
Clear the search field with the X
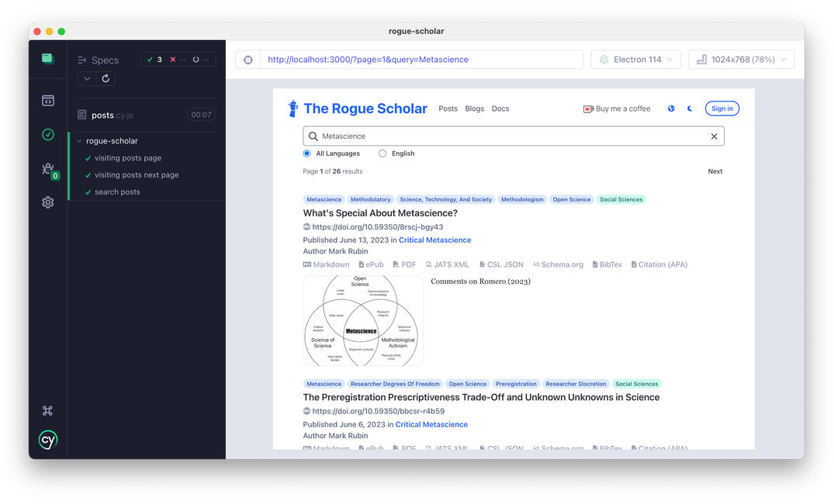tap(714, 136)
